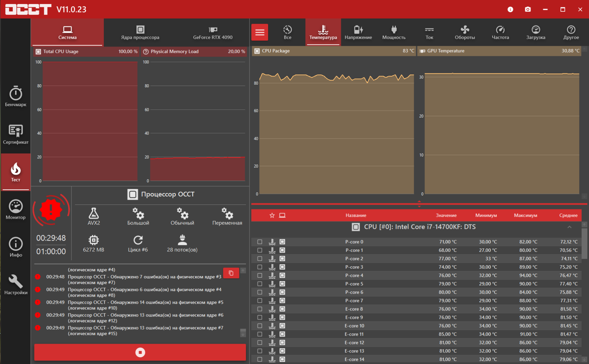Click the AVX2 instruction set option
Screen dimensions: 589x364
(x=94, y=216)
